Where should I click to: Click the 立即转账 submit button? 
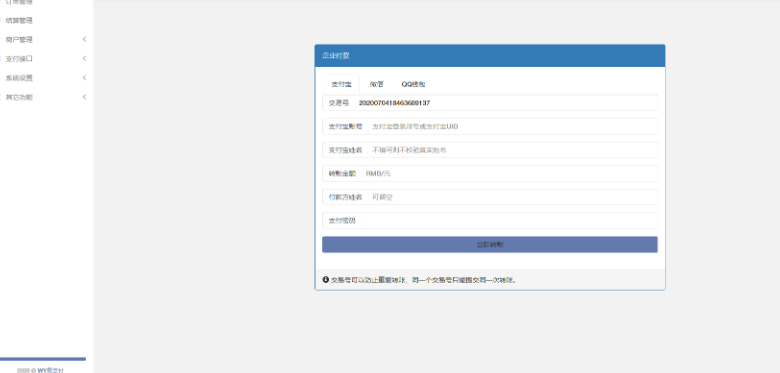[x=489, y=245]
